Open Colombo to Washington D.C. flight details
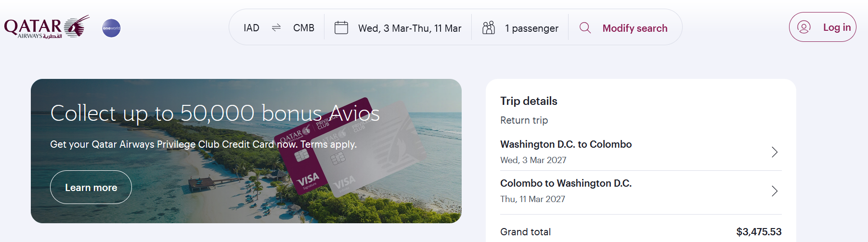Screen dimensions: 868x242 641,191
